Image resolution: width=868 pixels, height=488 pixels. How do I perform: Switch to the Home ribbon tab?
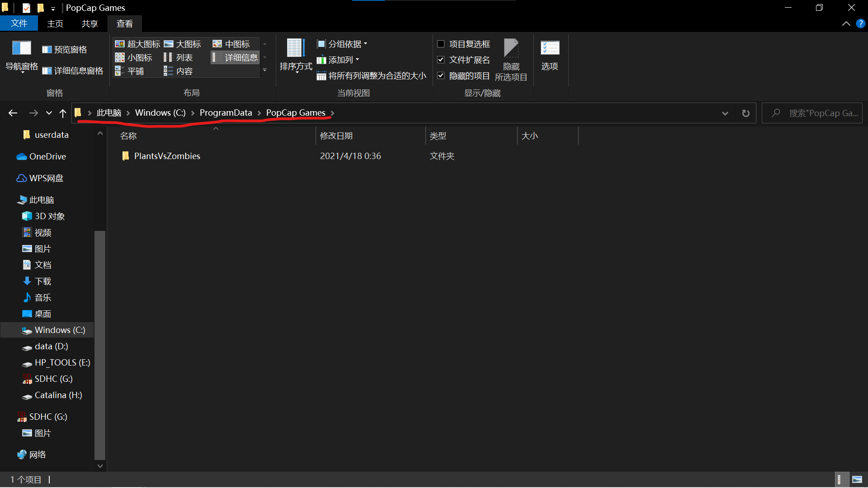[x=55, y=23]
